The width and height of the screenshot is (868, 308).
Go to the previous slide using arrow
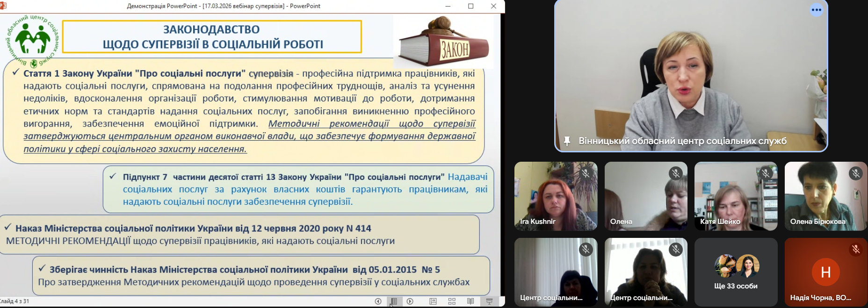378,301
